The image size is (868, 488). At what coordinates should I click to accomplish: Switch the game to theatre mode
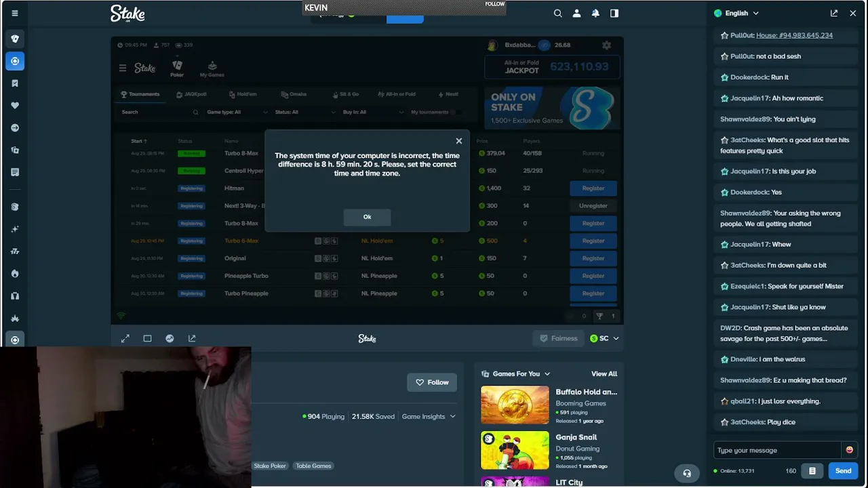pyautogui.click(x=147, y=338)
